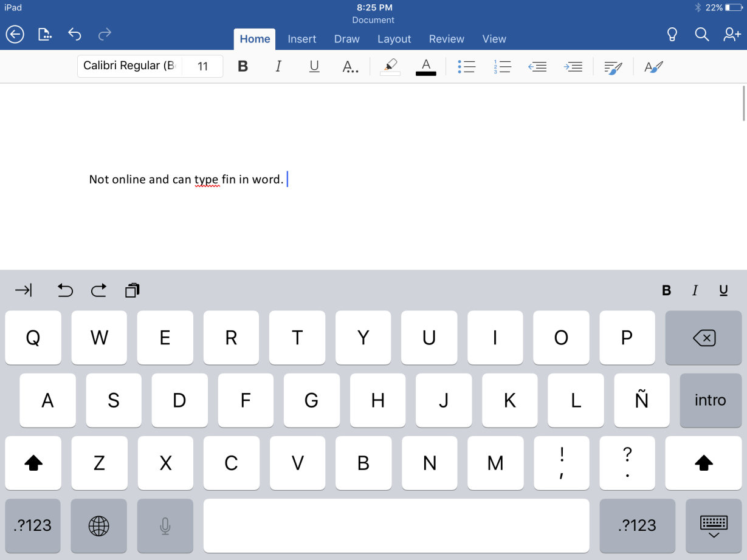
Task: Tap the Bluetooth status icon
Action: click(x=698, y=8)
